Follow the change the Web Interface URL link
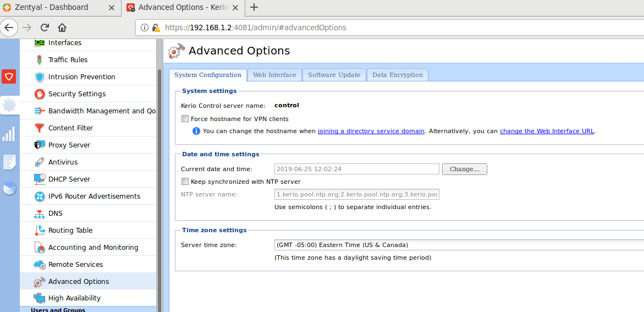The image size is (644, 312). coord(547,131)
